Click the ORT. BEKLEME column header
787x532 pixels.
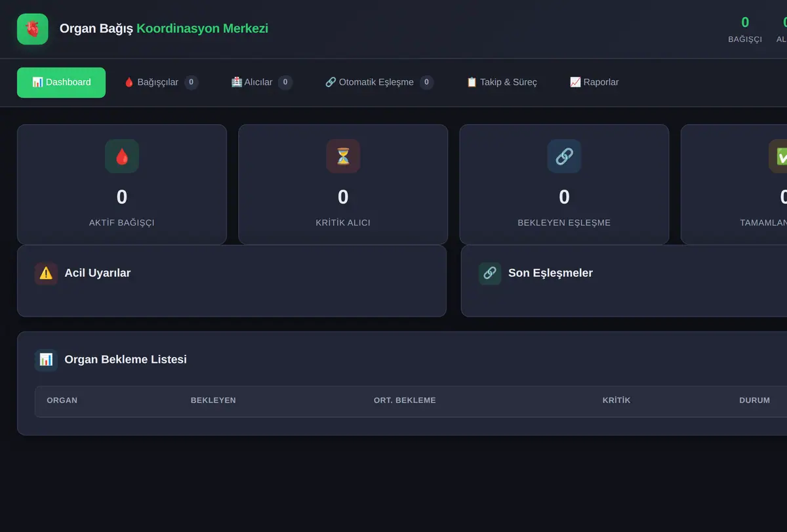(x=405, y=400)
